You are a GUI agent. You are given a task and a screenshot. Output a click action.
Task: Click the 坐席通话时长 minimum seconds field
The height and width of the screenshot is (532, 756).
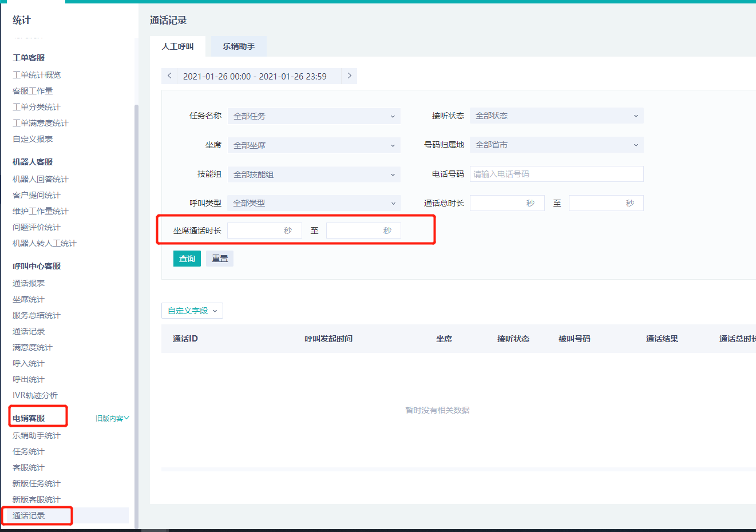coord(264,231)
